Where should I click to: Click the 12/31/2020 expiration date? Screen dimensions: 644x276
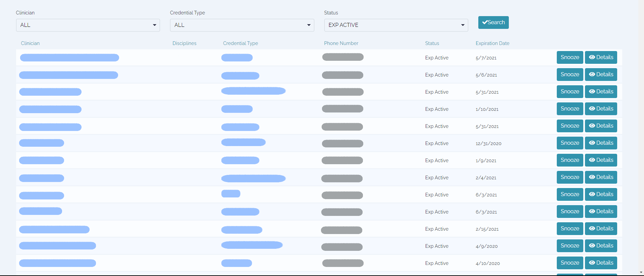click(488, 143)
